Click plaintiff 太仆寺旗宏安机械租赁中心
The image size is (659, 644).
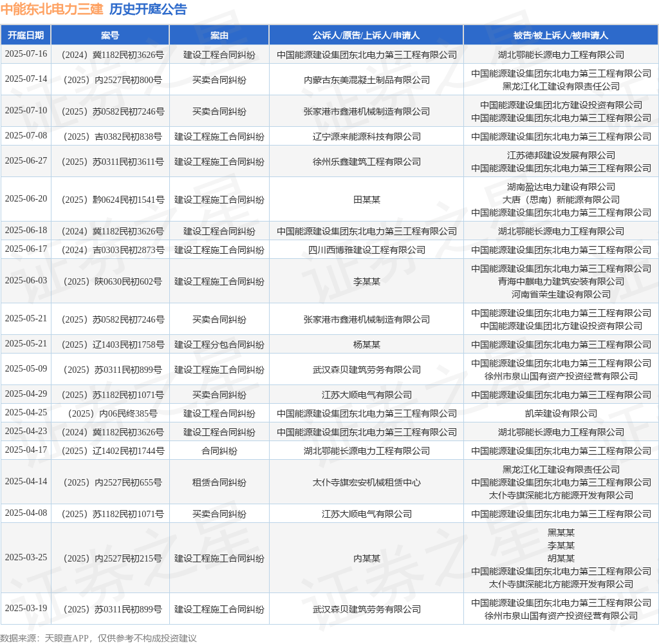pyautogui.click(x=366, y=483)
